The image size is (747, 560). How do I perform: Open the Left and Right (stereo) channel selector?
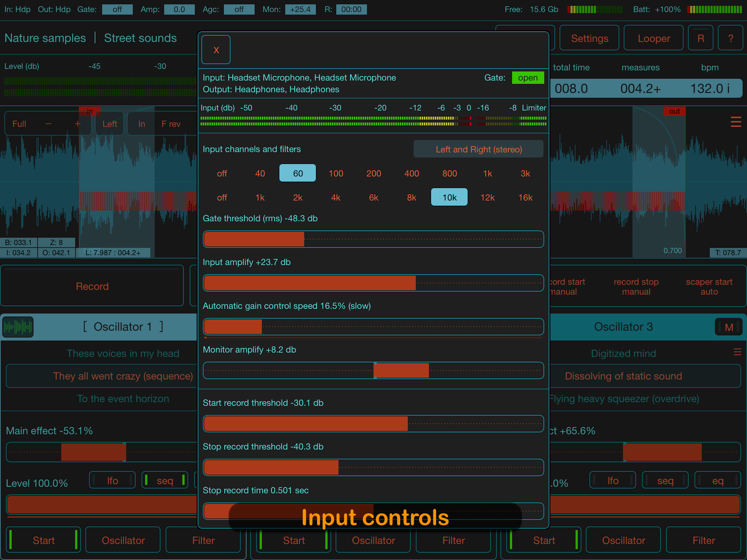478,148
